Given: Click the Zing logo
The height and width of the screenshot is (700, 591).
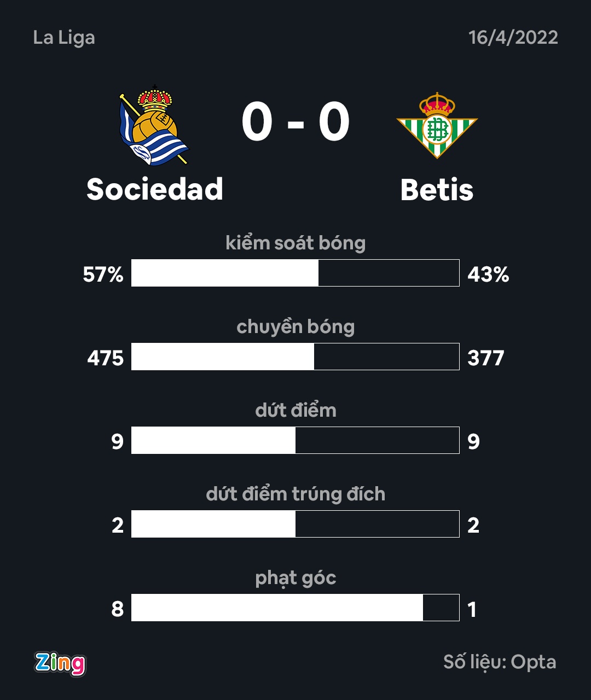Looking at the screenshot, I should coord(60,663).
